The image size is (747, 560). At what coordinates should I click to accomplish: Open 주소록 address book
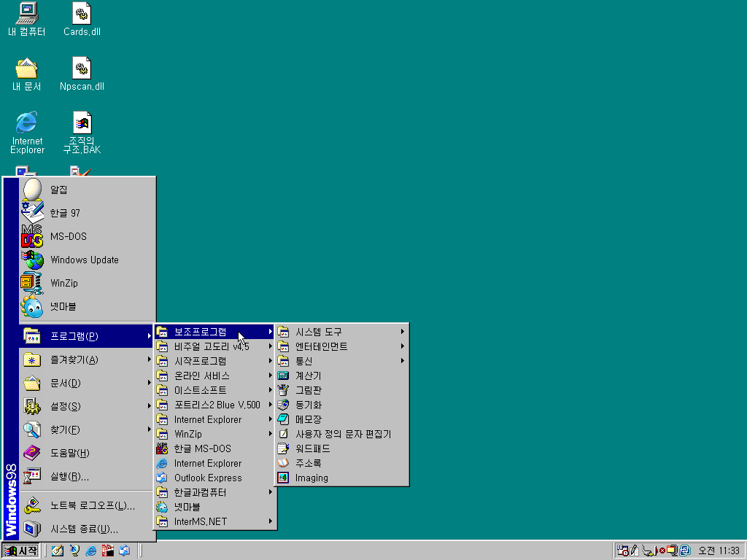(x=341, y=463)
